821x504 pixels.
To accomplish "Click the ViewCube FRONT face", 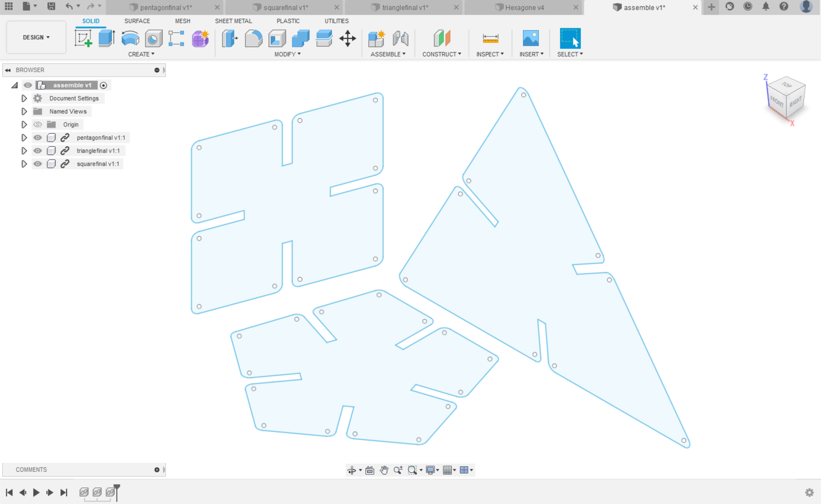I will (777, 102).
